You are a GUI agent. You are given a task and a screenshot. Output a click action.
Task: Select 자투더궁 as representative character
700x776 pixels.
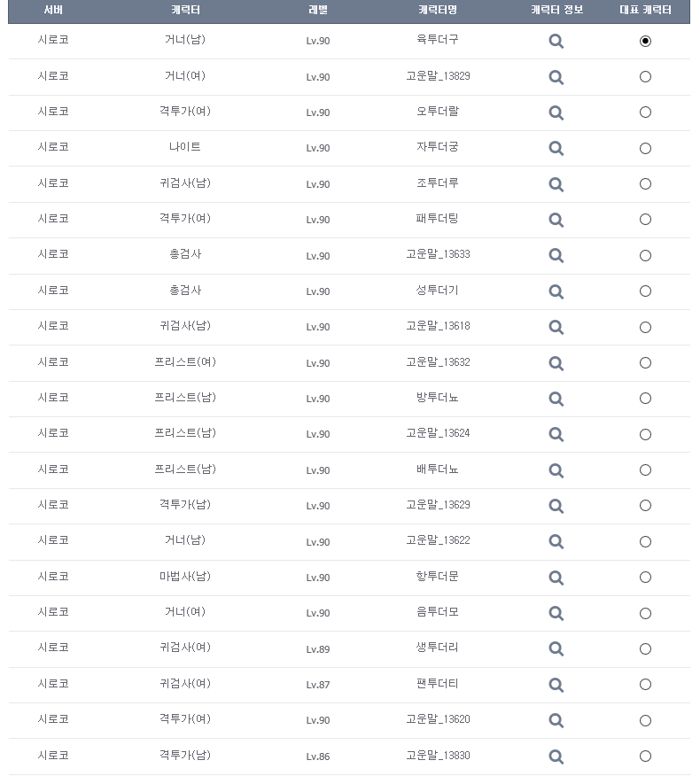click(x=645, y=148)
